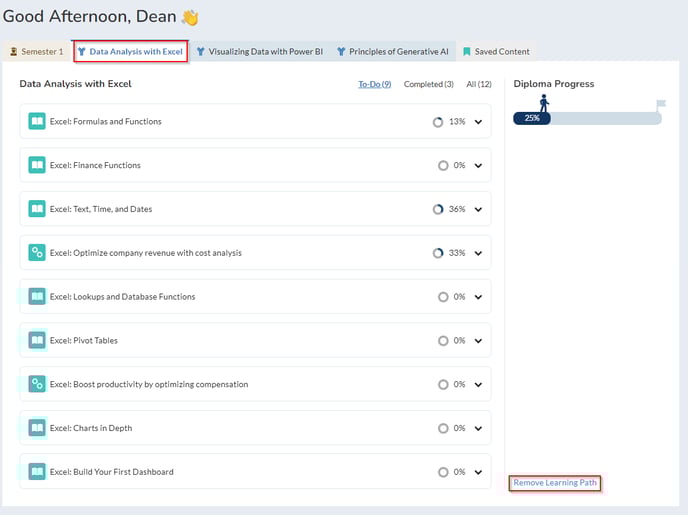Image resolution: width=688 pixels, height=515 pixels.
Task: Expand the Excel: Finance Functions row
Action: [x=478, y=165]
